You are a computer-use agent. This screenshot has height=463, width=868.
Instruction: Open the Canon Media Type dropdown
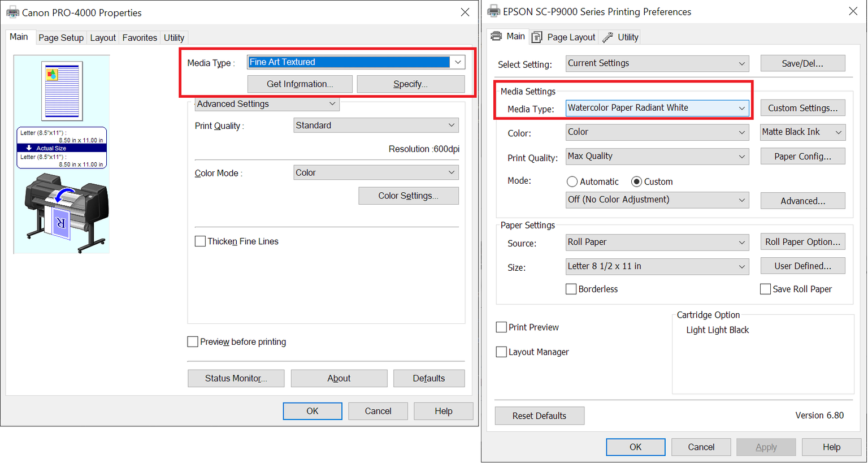[x=458, y=62]
